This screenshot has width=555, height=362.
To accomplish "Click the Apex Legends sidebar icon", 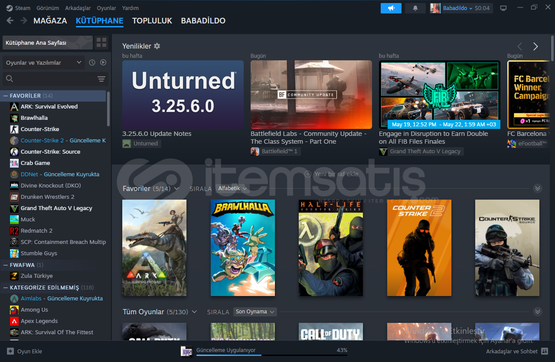I will 14,321.
